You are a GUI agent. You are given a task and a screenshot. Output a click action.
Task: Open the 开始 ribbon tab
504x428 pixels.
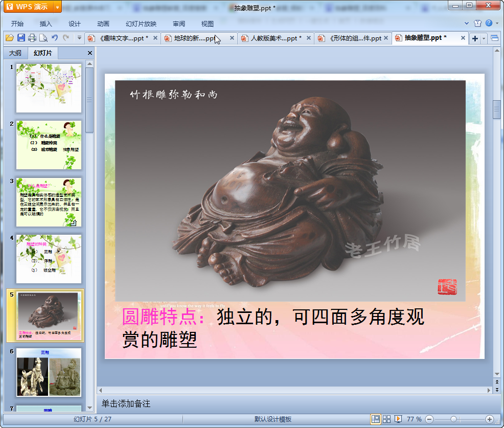(17, 24)
